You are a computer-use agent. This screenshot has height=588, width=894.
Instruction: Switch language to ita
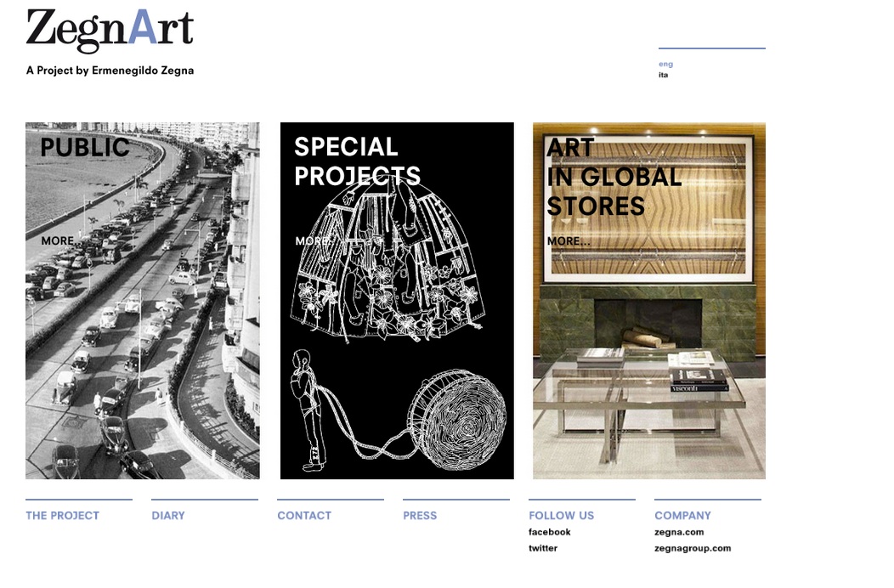[663, 75]
